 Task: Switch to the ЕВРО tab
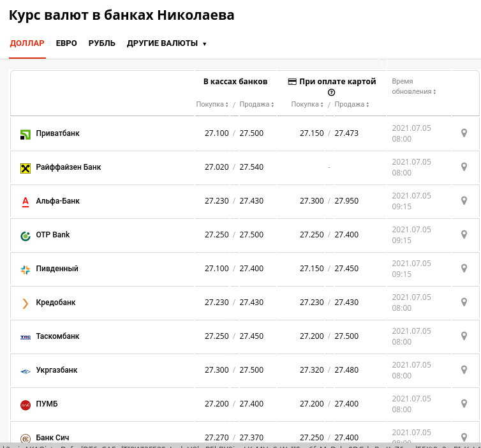[x=66, y=43]
